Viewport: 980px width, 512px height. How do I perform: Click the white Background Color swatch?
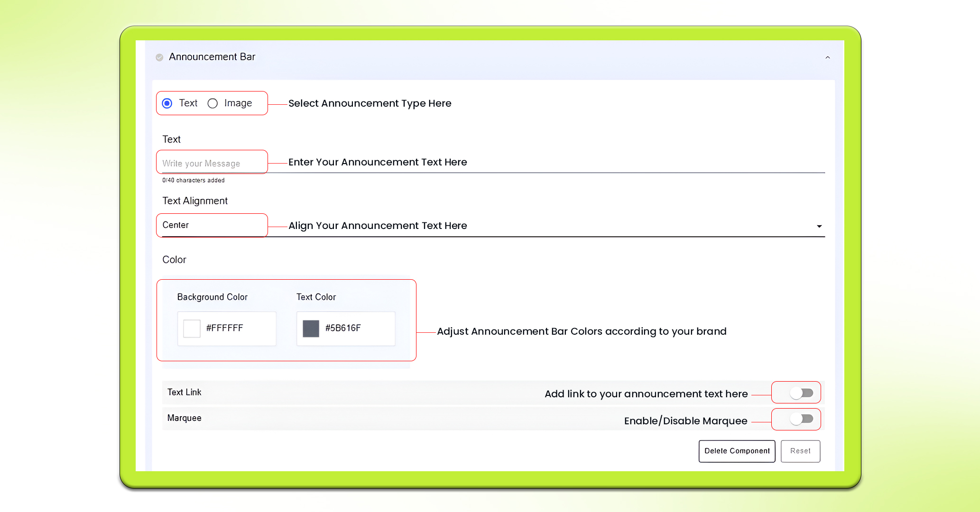click(x=192, y=328)
